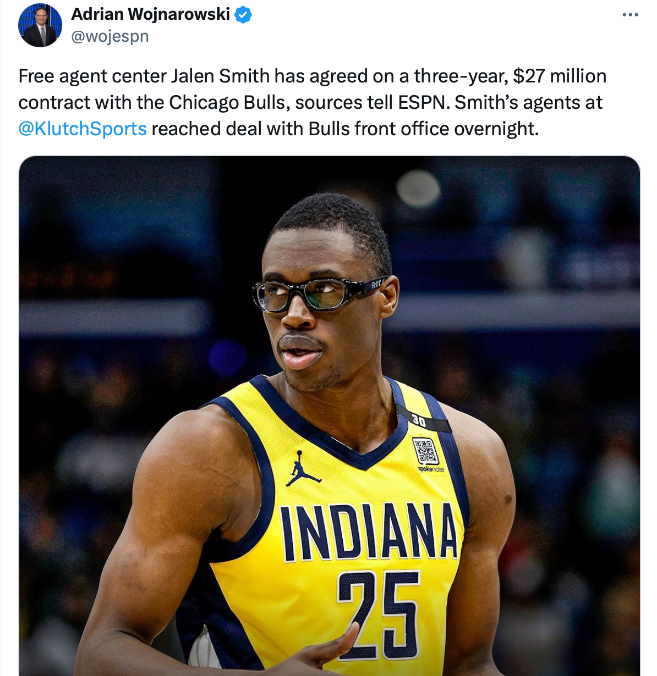Open the more options three-dot menu
Viewport: 657px width, 676px height.
click(630, 15)
